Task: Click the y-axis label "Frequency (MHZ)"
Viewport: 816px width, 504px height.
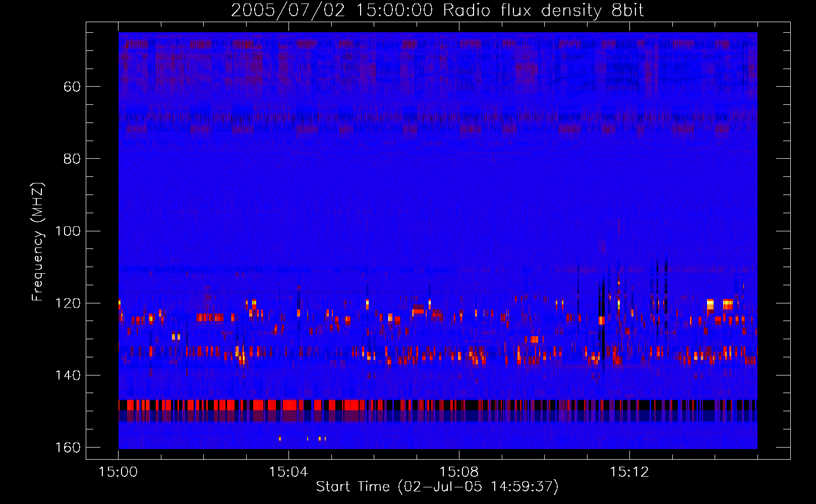Action: click(38, 242)
